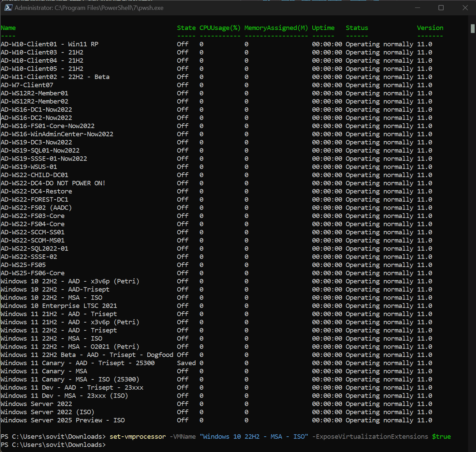
Task: Select the Uptime column header
Action: [x=323, y=28]
